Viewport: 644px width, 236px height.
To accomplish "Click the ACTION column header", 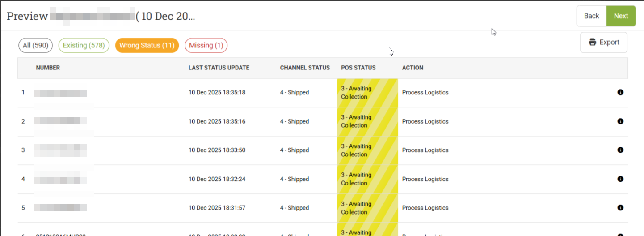I will [x=412, y=68].
